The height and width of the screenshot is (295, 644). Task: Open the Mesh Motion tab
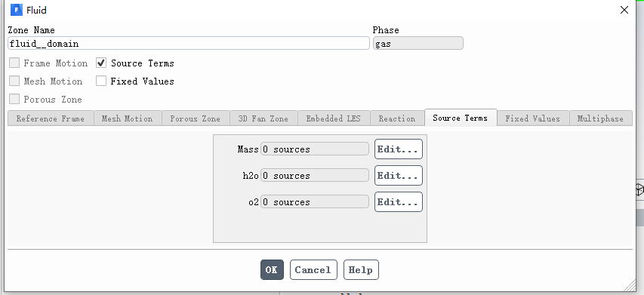pos(128,118)
